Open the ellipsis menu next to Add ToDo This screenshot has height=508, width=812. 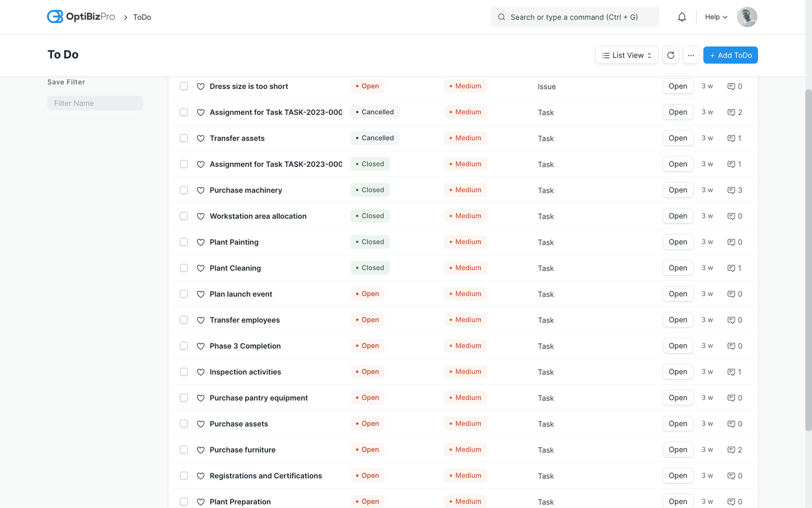(x=691, y=55)
